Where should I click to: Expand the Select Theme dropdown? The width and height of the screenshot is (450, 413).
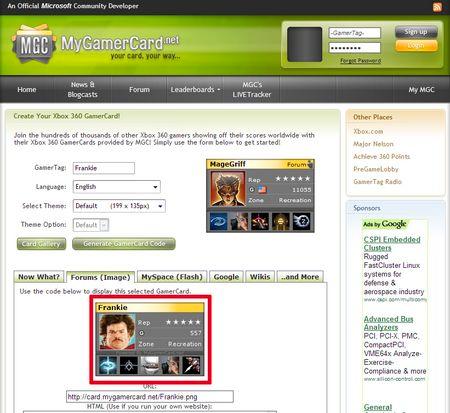click(119, 206)
